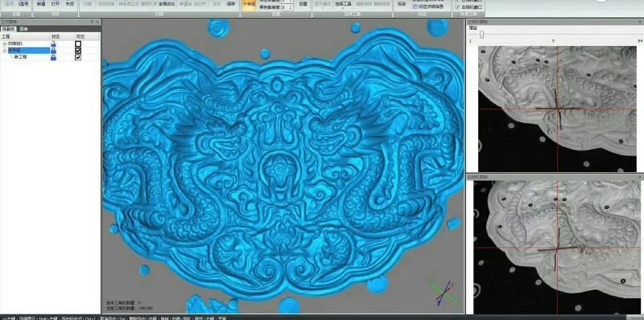Increase the 黑色帧阈值 spinner value

(x=291, y=6)
